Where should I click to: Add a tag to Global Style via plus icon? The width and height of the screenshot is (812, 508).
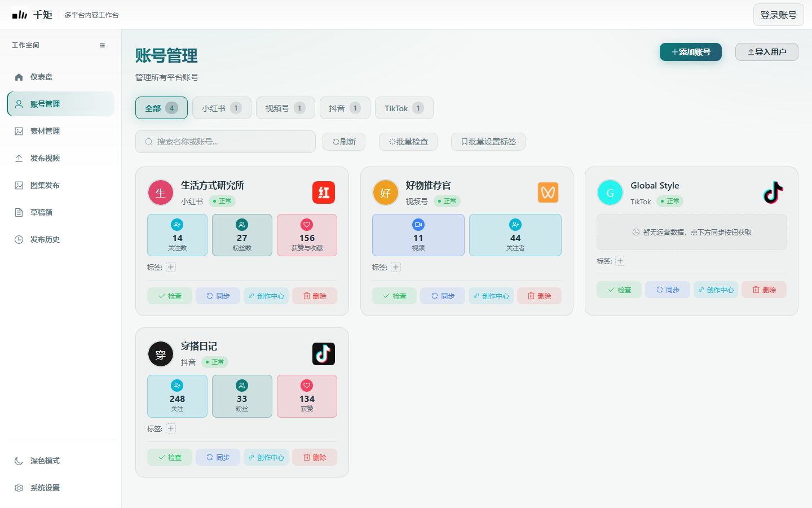620,261
